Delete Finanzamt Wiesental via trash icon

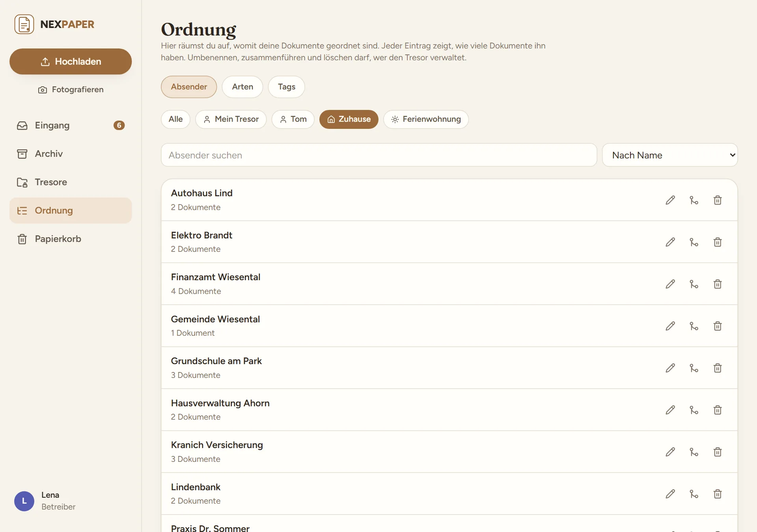[718, 284]
